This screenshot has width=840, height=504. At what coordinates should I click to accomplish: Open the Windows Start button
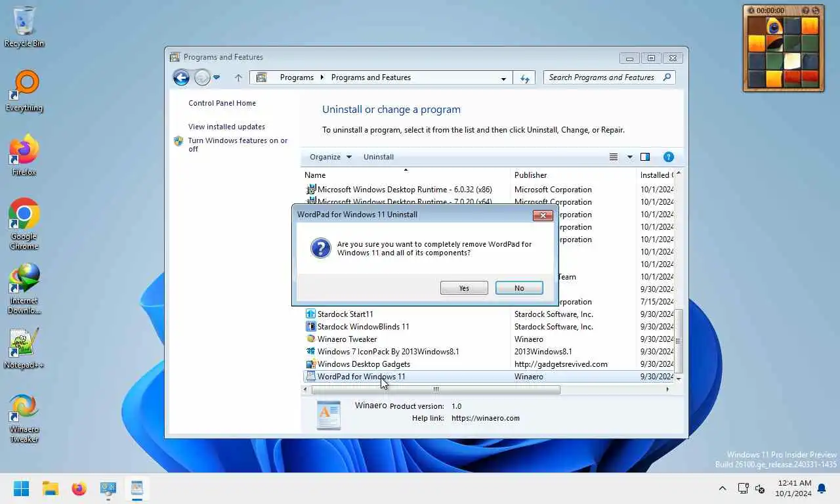[x=22, y=488]
